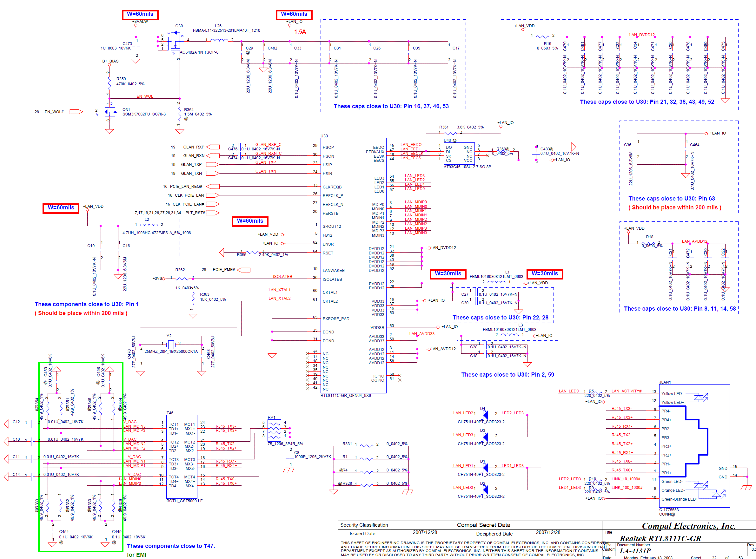Click the PCIE_PME# port connector
The width and height of the screenshot is (756, 559).
(x=244, y=270)
